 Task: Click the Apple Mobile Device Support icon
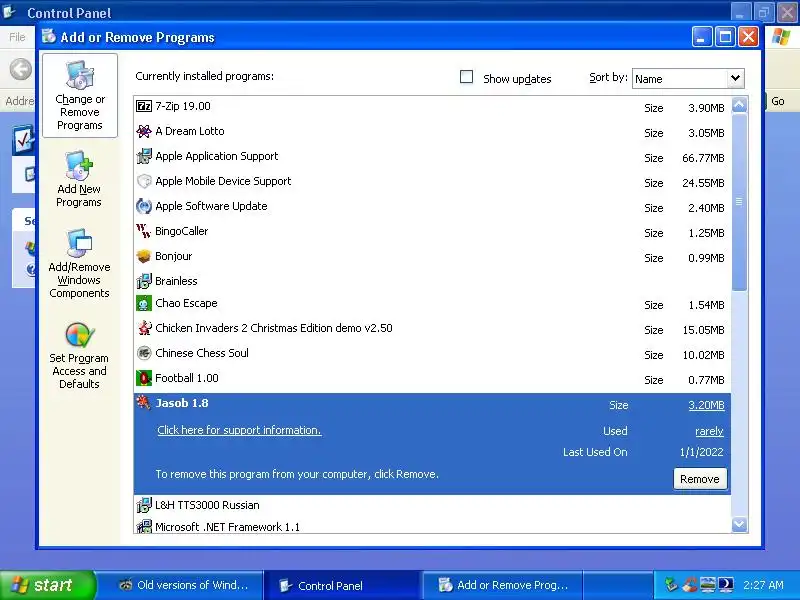pos(144,181)
